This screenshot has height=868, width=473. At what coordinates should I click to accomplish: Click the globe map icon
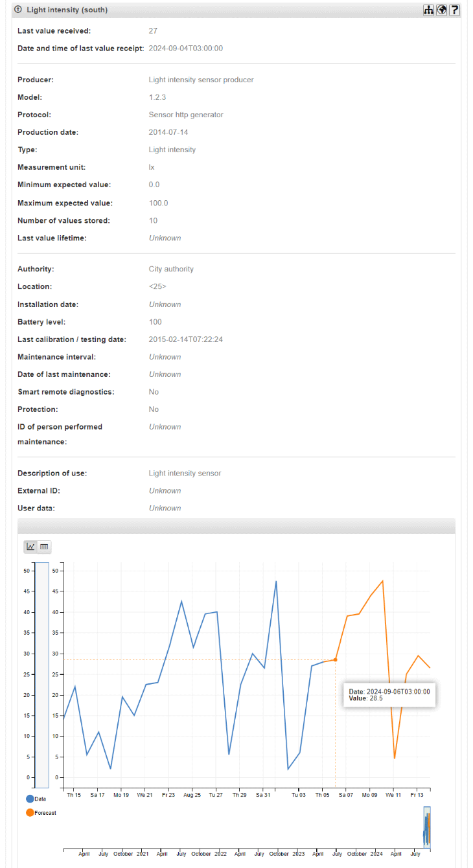pos(441,10)
